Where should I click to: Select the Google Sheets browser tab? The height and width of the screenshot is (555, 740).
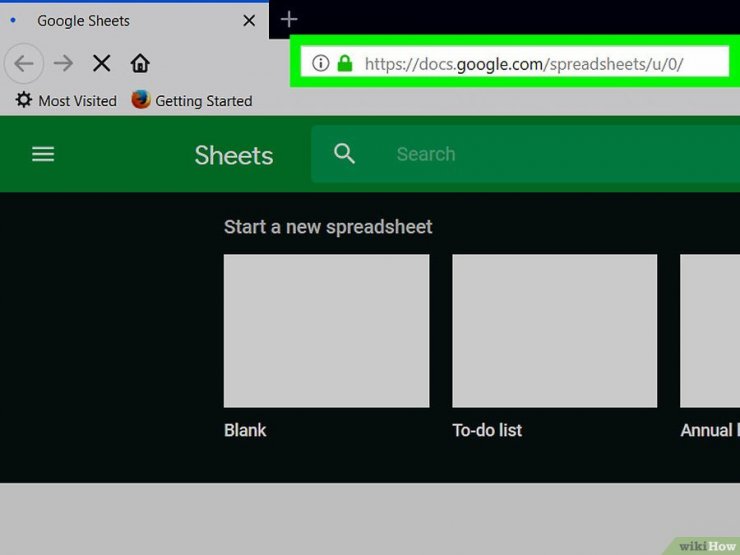(135, 20)
